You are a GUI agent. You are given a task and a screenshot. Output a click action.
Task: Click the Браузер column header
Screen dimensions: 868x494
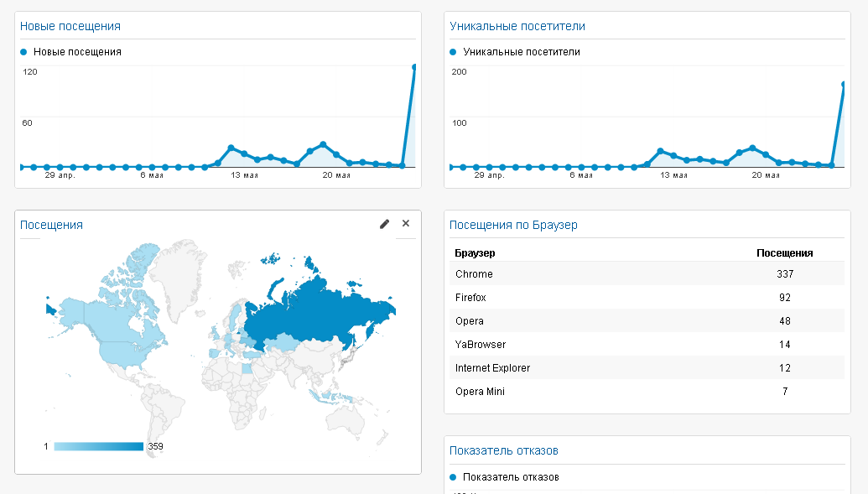(475, 253)
